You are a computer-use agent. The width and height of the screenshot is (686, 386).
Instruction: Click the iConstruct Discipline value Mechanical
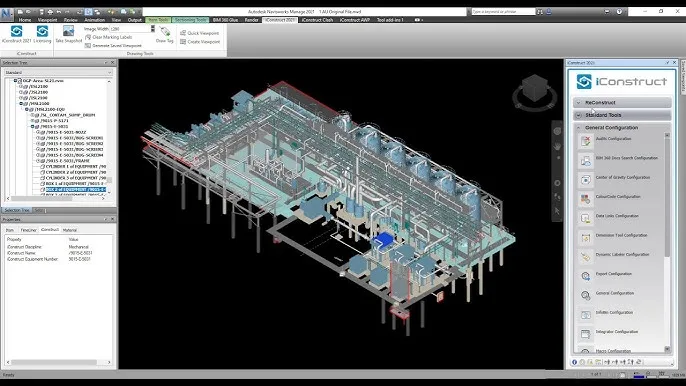pyautogui.click(x=79, y=247)
